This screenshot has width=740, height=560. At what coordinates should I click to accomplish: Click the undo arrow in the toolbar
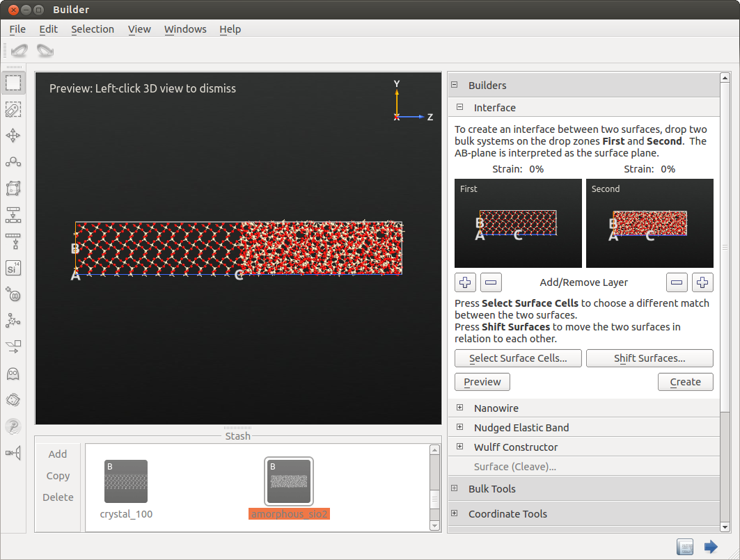19,50
